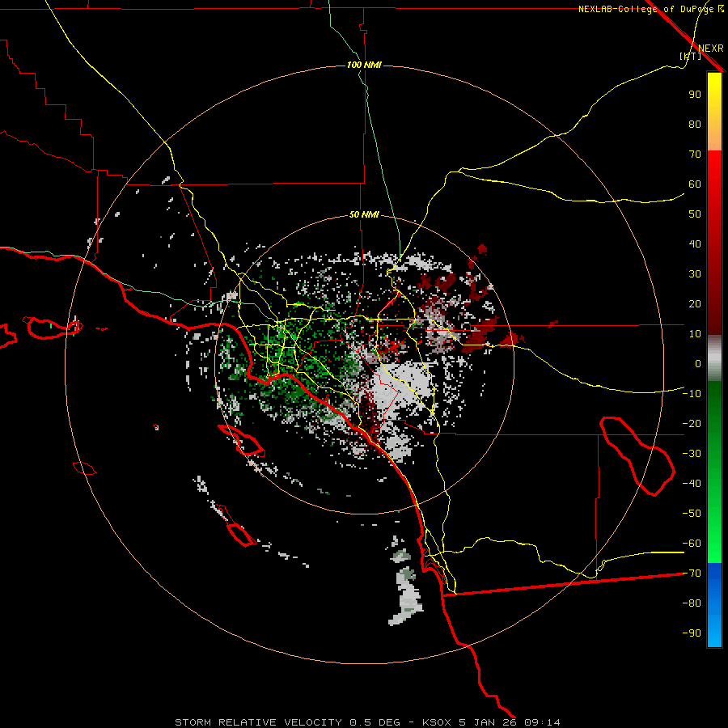
Task: Click the 30 value on velocity scale
Action: pos(695,274)
